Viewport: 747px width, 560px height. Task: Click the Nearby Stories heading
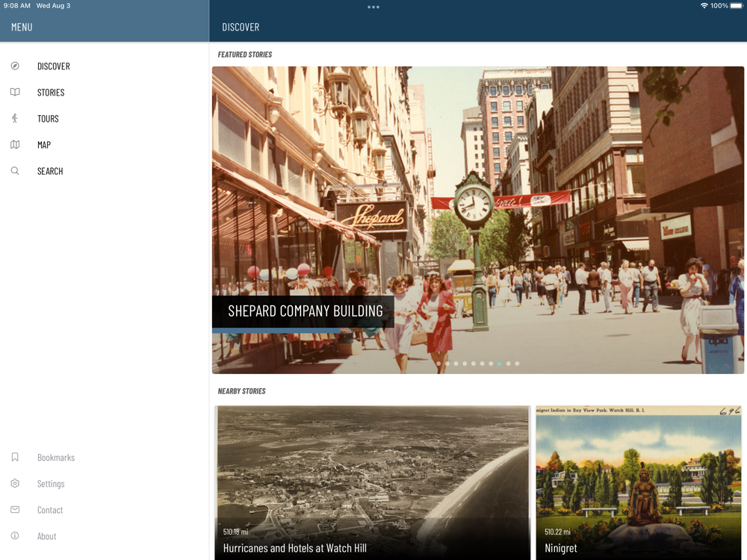click(241, 391)
